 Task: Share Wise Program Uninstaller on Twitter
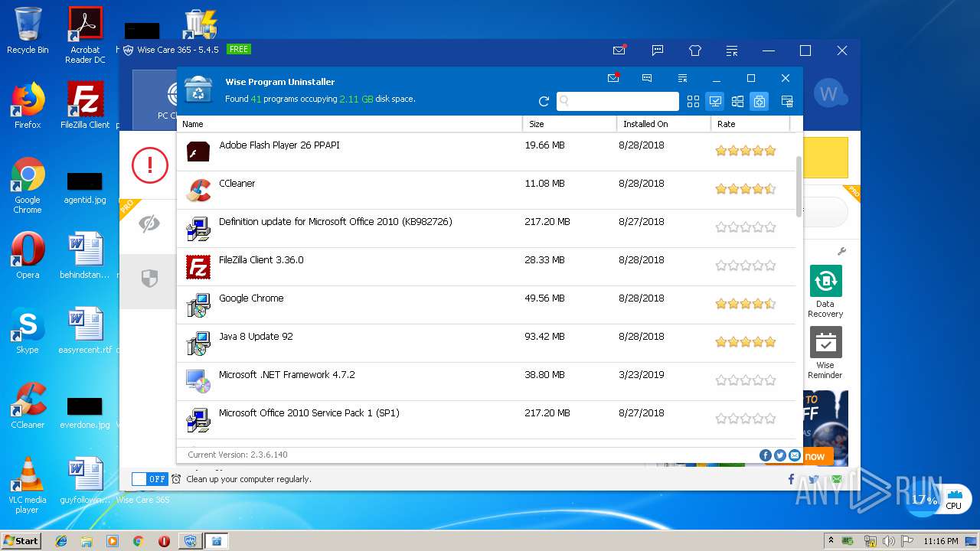pos(780,455)
